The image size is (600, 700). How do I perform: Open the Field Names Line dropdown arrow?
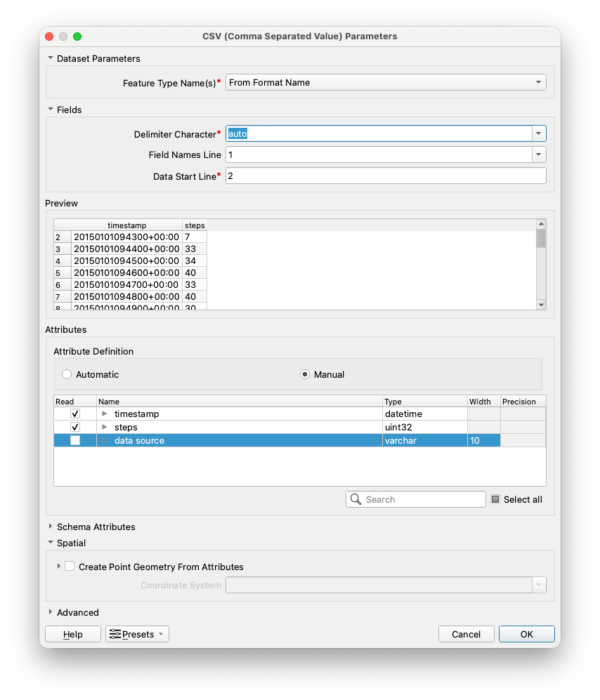[539, 154]
